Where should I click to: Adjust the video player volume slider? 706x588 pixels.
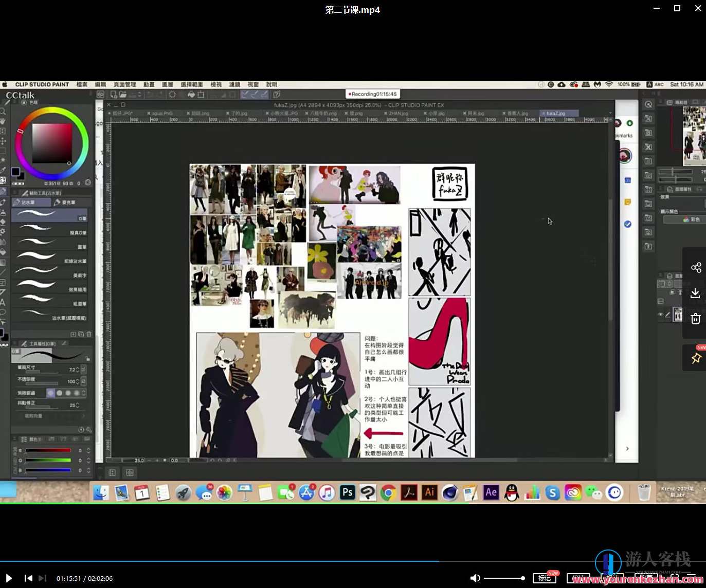click(504, 578)
